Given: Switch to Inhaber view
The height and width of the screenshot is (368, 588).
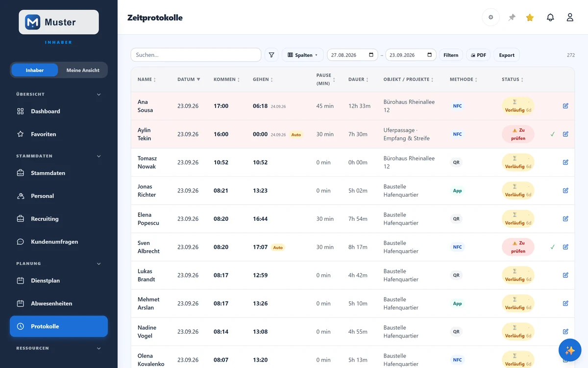Looking at the screenshot, I should 35,70.
